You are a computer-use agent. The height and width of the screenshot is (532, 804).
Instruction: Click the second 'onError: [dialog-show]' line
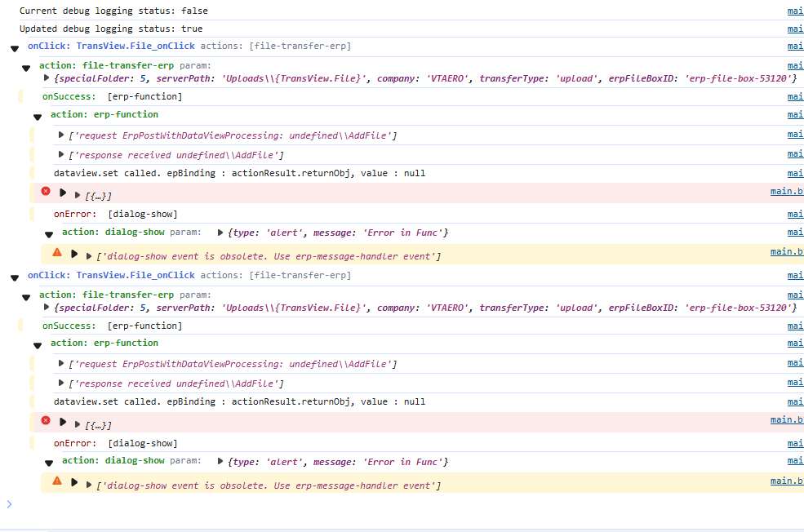pyautogui.click(x=115, y=443)
